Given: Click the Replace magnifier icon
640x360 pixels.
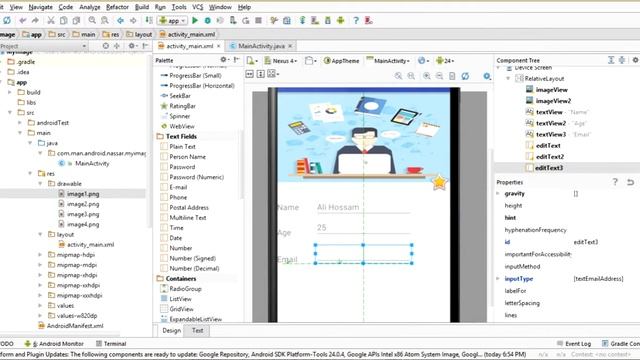Looking at the screenshot, I should (x=105, y=20).
